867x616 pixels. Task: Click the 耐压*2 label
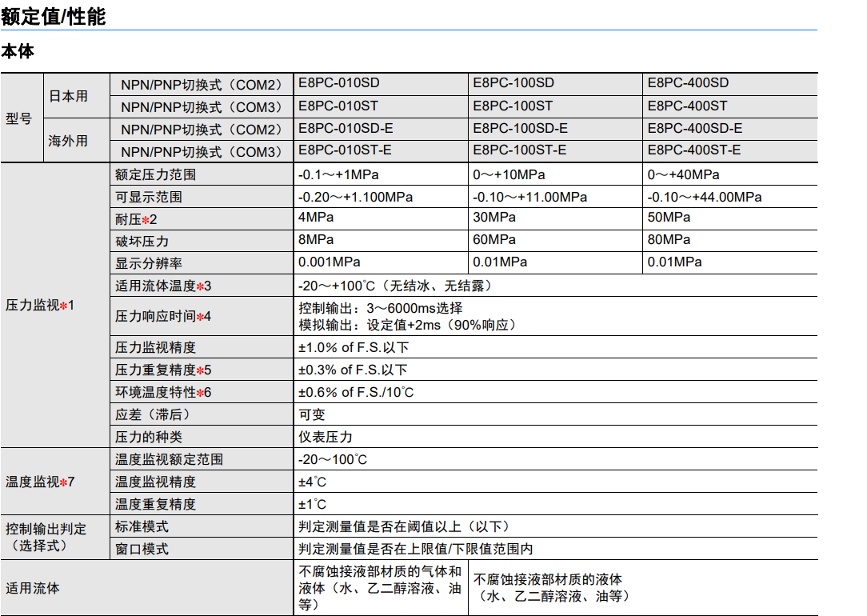point(136,219)
